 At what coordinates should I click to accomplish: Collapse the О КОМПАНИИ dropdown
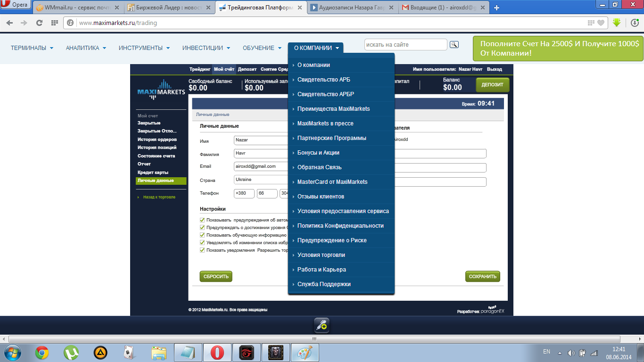coord(316,48)
